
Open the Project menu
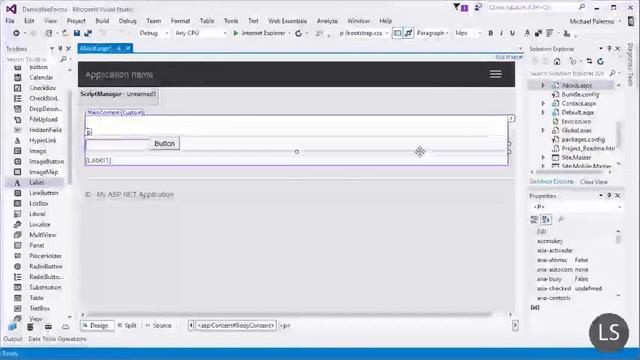76,21
